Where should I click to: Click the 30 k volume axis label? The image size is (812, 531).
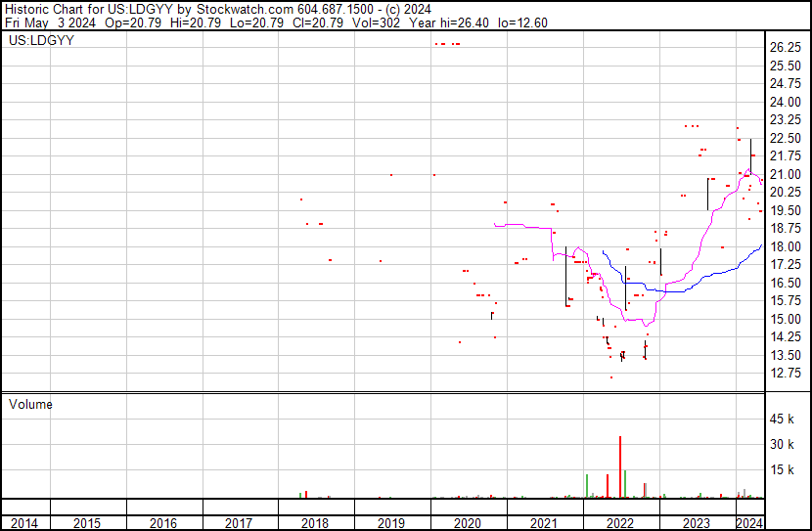tap(784, 445)
